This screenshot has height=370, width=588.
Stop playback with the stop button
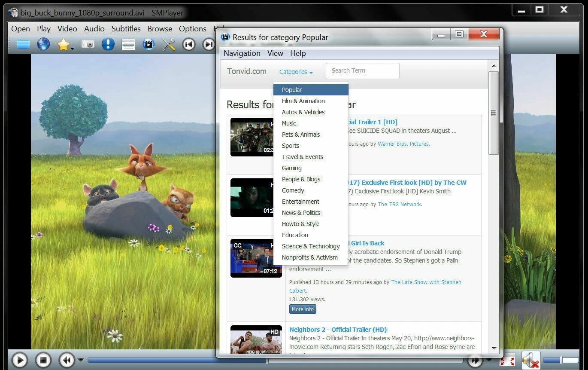(x=43, y=360)
